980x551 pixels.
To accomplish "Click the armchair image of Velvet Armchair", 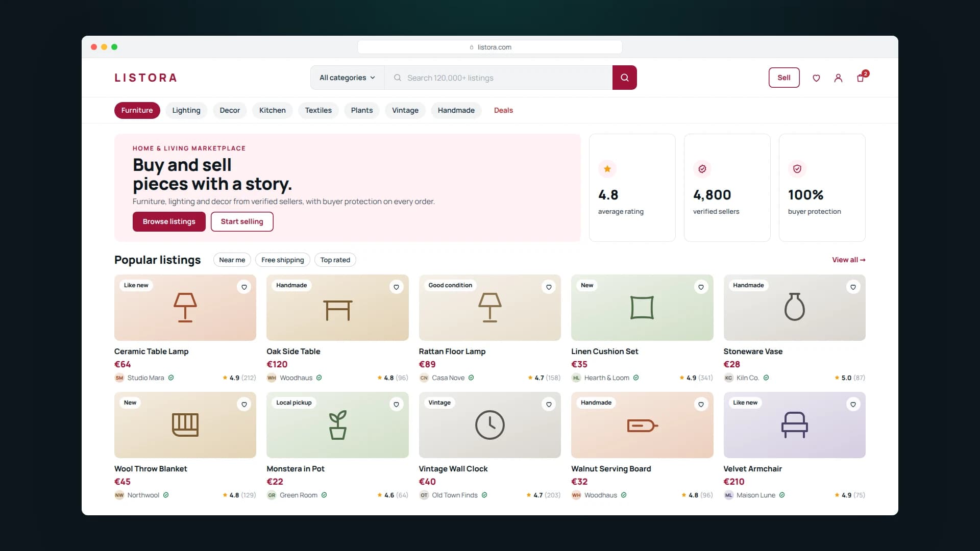I will pos(795,425).
